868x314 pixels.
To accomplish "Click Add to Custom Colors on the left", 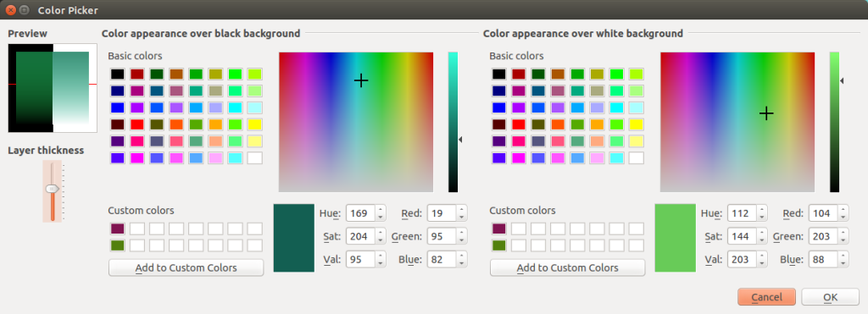I will 186,267.
